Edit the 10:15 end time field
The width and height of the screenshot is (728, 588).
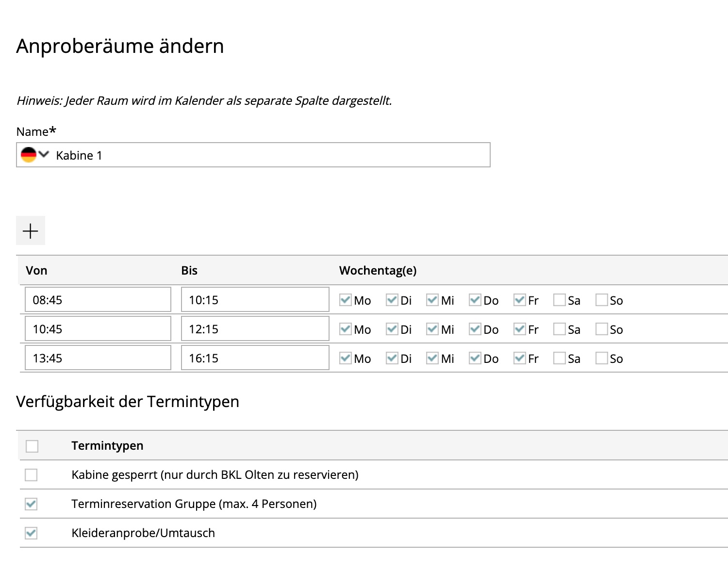click(x=255, y=300)
